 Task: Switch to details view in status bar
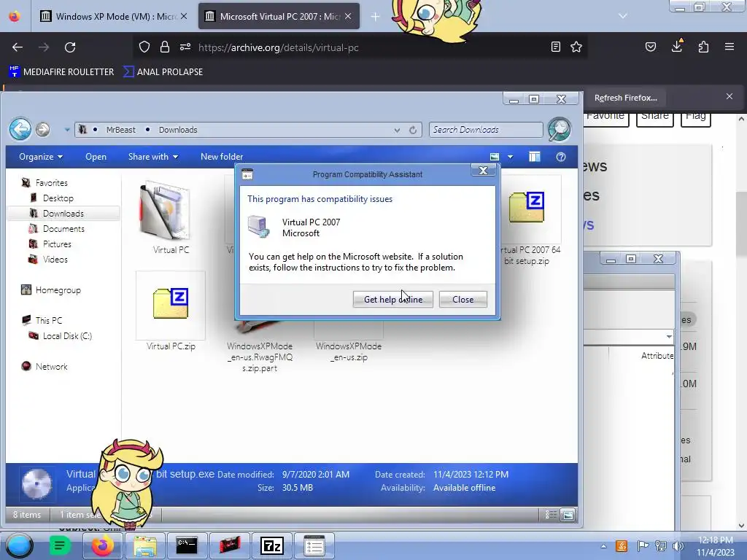pos(551,515)
